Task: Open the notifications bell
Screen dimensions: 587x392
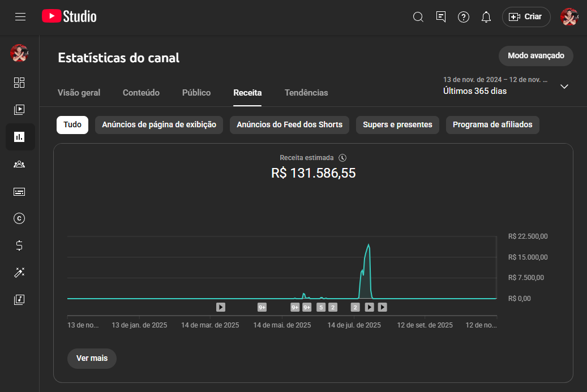Action: coord(486,17)
